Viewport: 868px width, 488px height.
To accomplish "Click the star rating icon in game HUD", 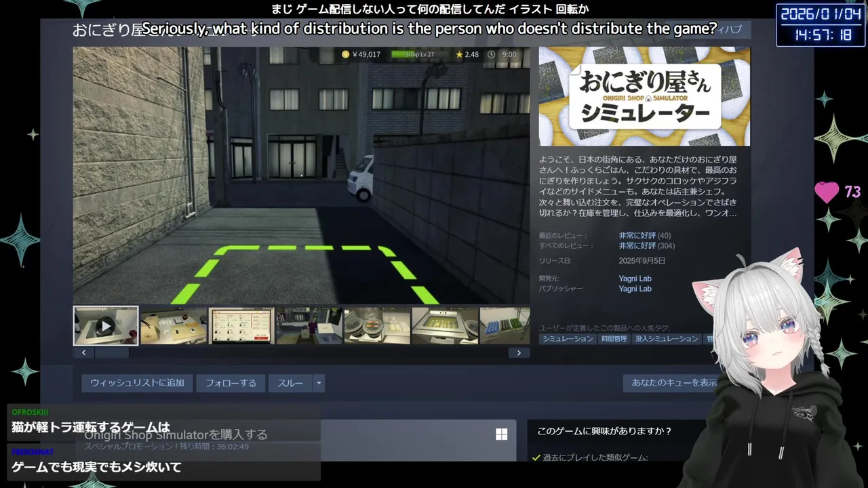I will (x=459, y=54).
